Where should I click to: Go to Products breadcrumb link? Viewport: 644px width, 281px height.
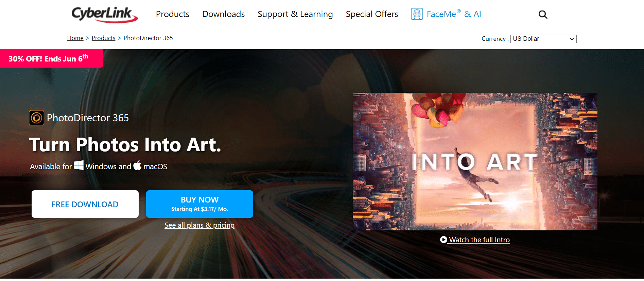tap(103, 38)
